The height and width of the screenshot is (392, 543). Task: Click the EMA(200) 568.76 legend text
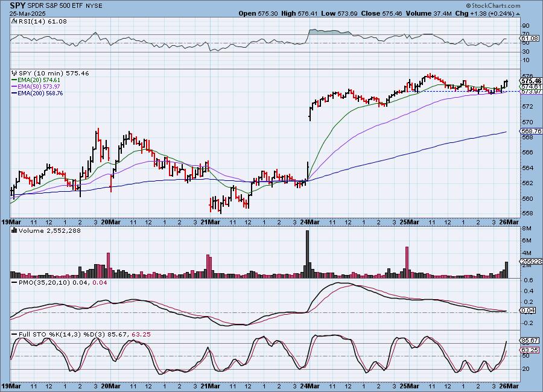tap(40, 93)
